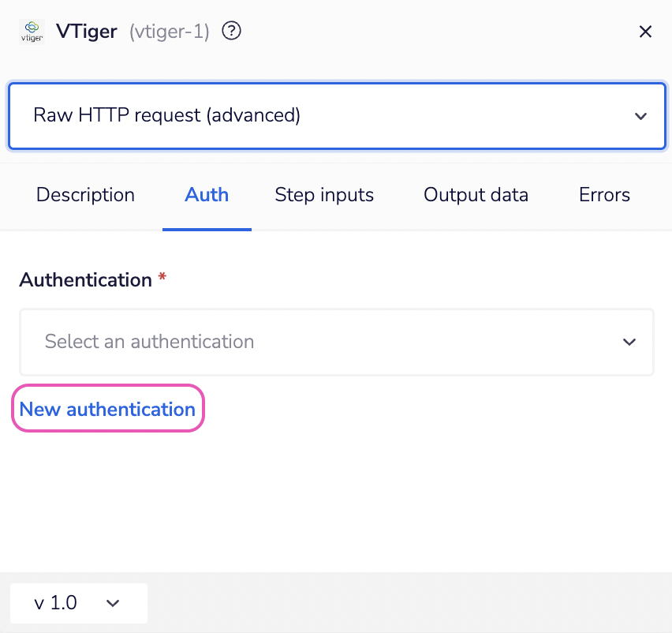Viewport: 672px width, 633px height.
Task: Close the VTiger step panel
Action: [x=645, y=32]
